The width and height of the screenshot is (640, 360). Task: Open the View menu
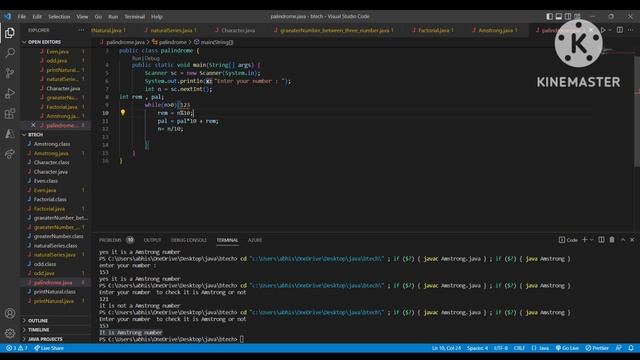pos(82,16)
